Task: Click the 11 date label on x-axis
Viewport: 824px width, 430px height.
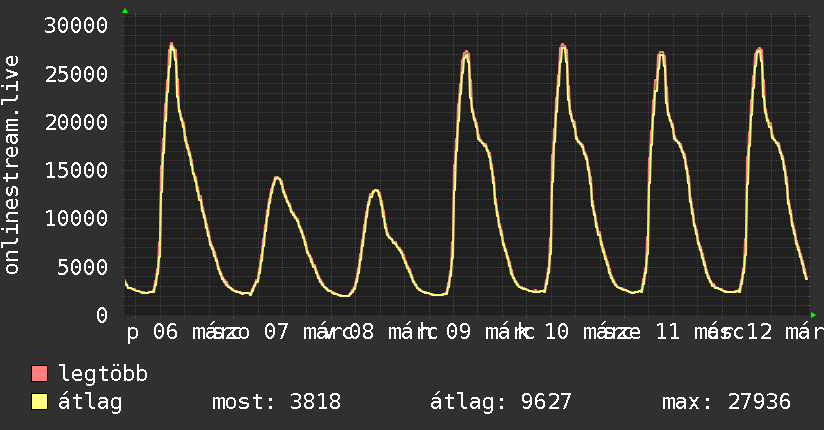Action: tap(667, 332)
